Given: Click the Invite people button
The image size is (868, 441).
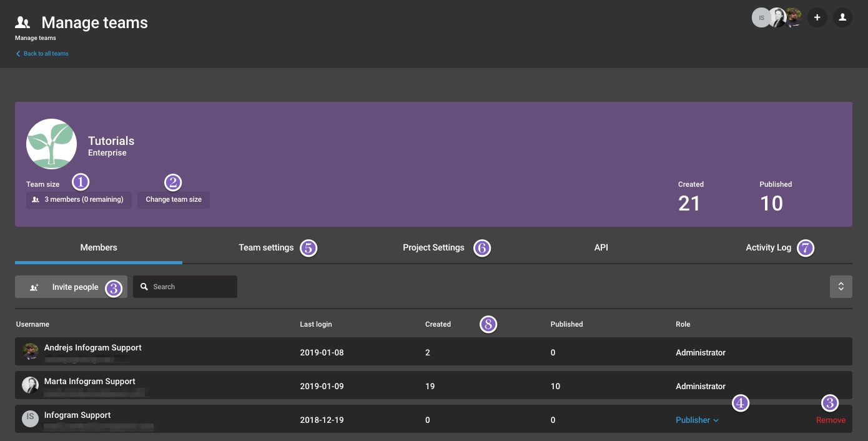Looking at the screenshot, I should click(71, 287).
